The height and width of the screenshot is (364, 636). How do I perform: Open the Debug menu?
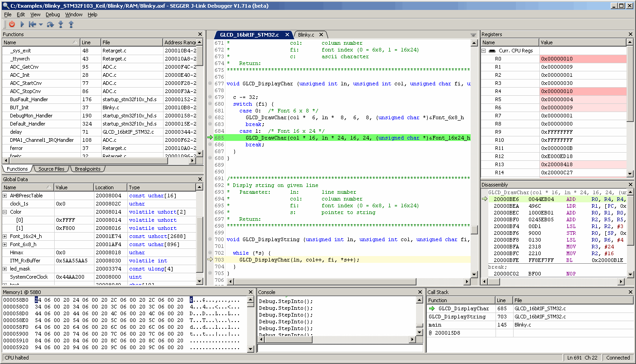[53, 14]
